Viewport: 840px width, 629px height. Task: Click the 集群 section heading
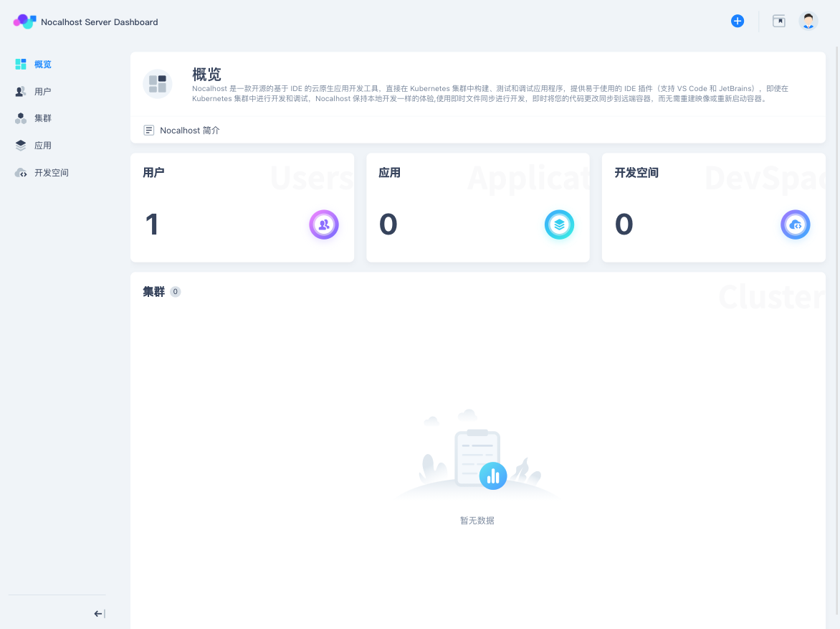pos(154,292)
